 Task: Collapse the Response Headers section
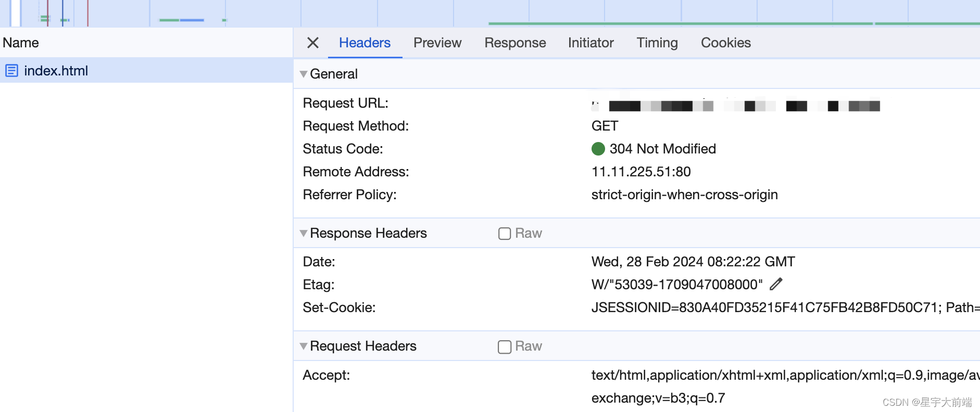coord(304,233)
